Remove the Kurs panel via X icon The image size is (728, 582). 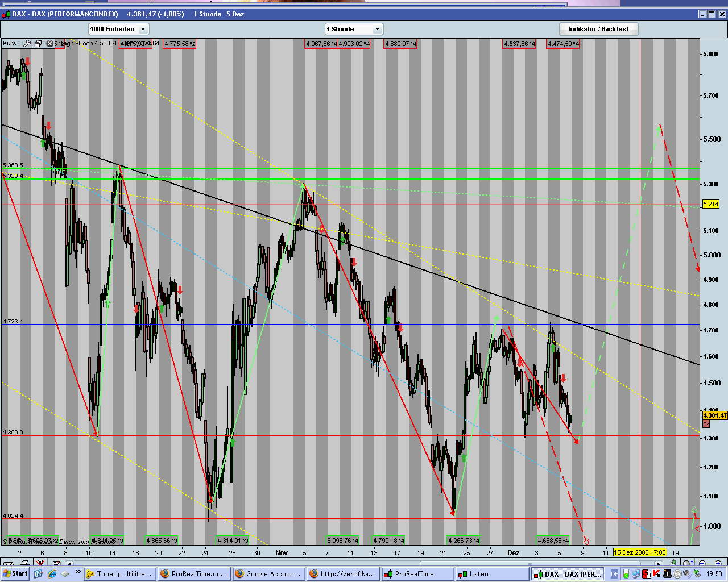click(x=49, y=43)
